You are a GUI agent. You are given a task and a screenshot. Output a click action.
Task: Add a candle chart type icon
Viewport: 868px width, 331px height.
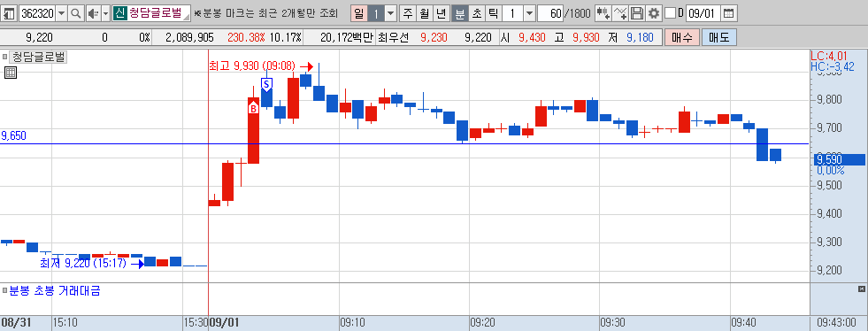click(603, 13)
